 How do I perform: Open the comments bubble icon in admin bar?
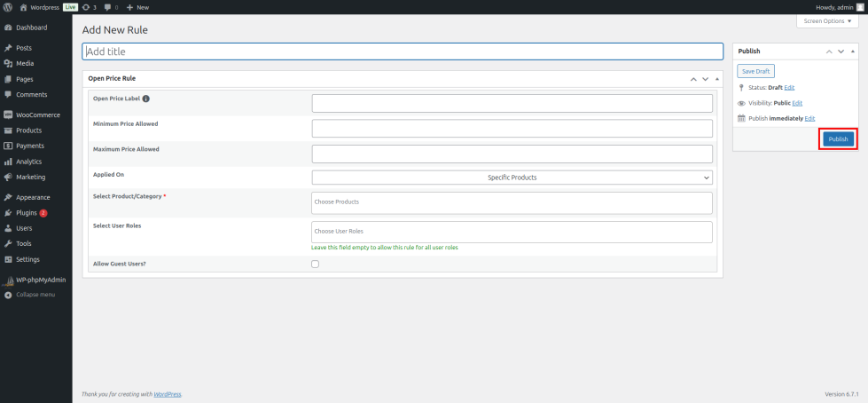tap(108, 6)
